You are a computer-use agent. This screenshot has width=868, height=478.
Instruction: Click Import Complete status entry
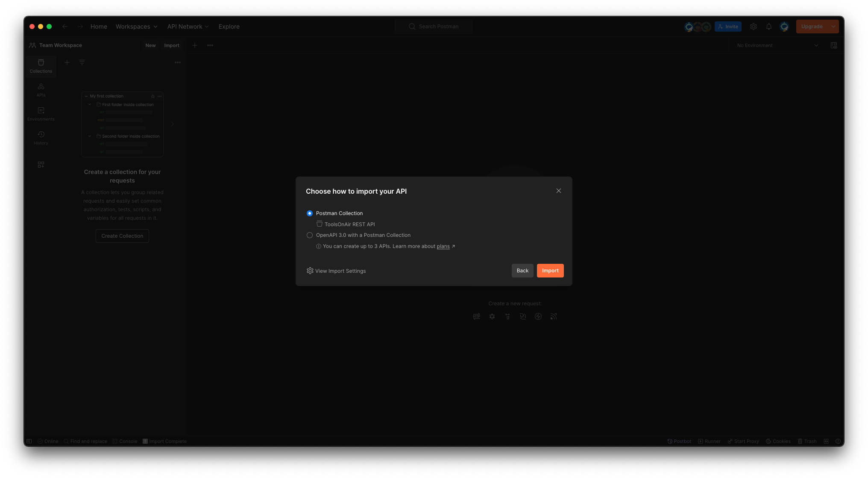click(164, 441)
